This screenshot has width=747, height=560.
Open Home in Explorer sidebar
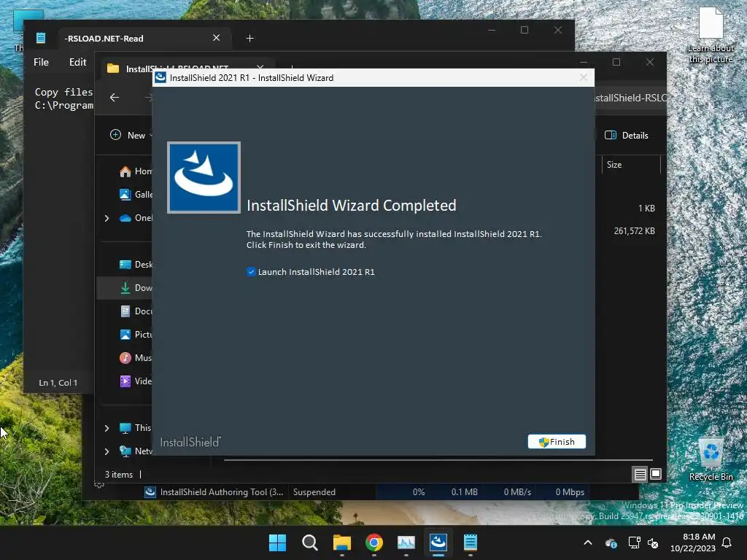coord(136,171)
